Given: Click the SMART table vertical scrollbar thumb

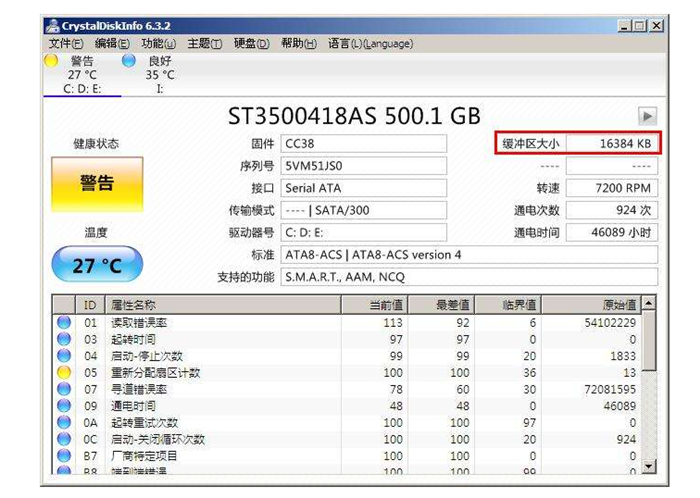Looking at the screenshot, I should click(x=649, y=340).
